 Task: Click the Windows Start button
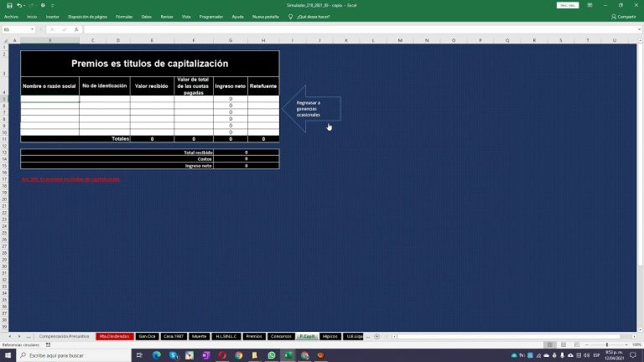(7, 355)
